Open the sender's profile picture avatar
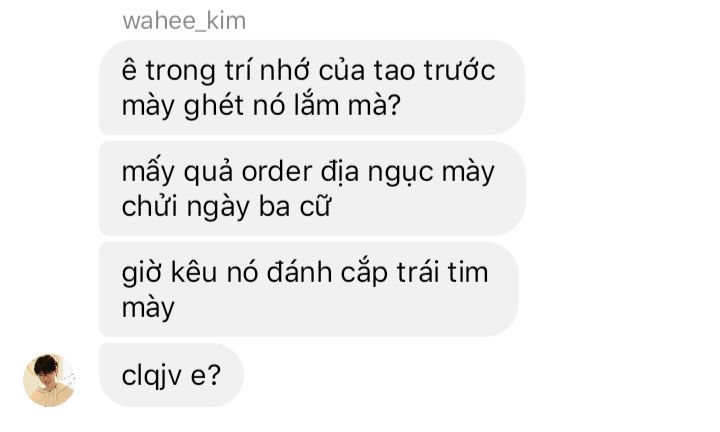This screenshot has width=720, height=432. tap(49, 380)
